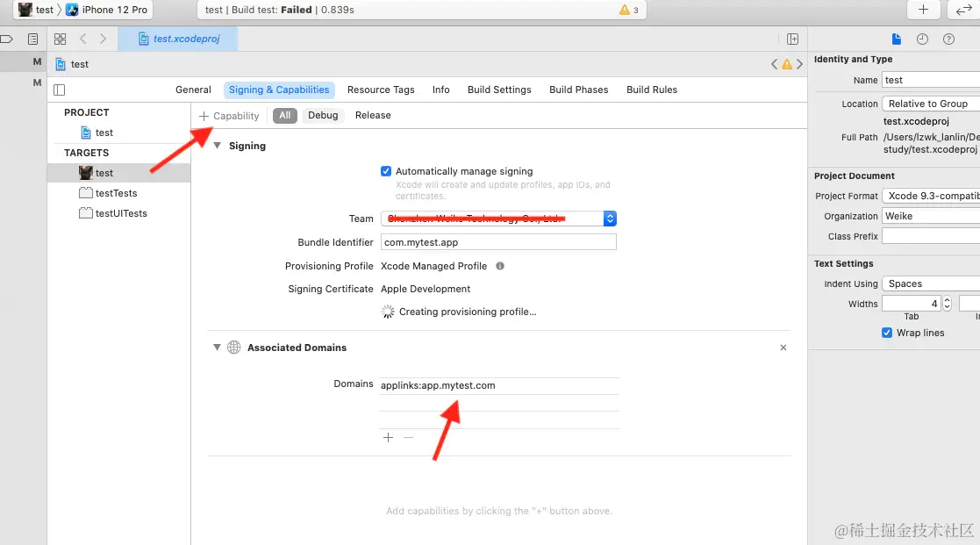Open the Team dropdown
980x545 pixels.
pyautogui.click(x=498, y=219)
